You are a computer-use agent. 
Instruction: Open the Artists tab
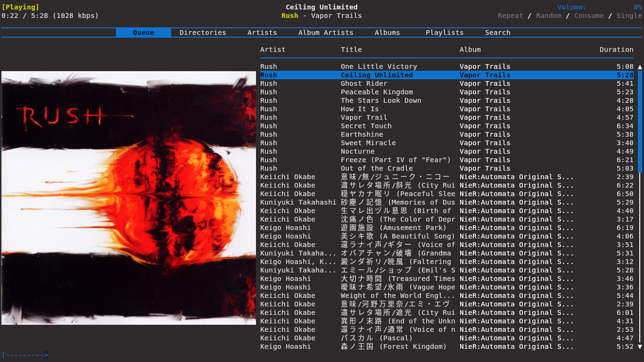point(262,33)
